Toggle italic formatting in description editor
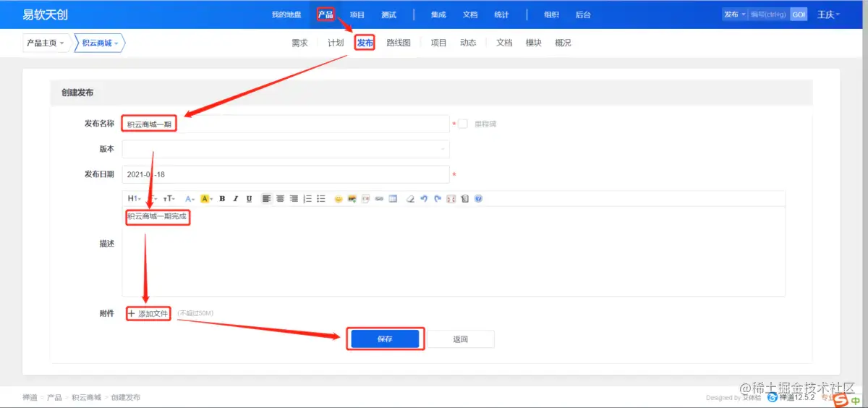The width and height of the screenshot is (868, 408). 236,198
